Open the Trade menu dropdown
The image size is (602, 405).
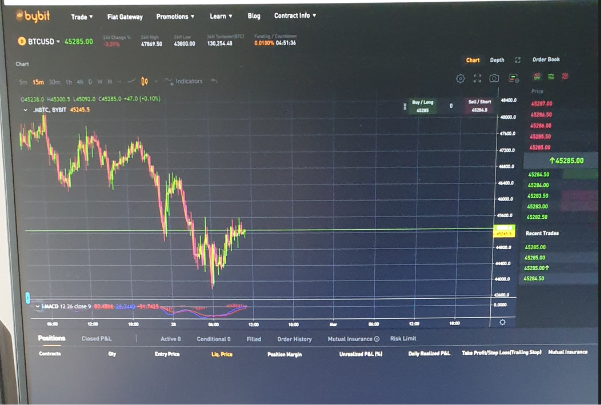tap(82, 17)
